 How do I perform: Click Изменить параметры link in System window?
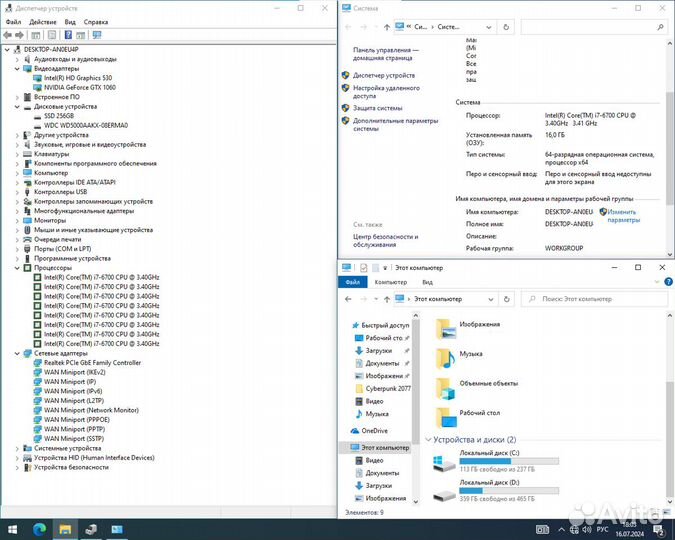coord(622,215)
